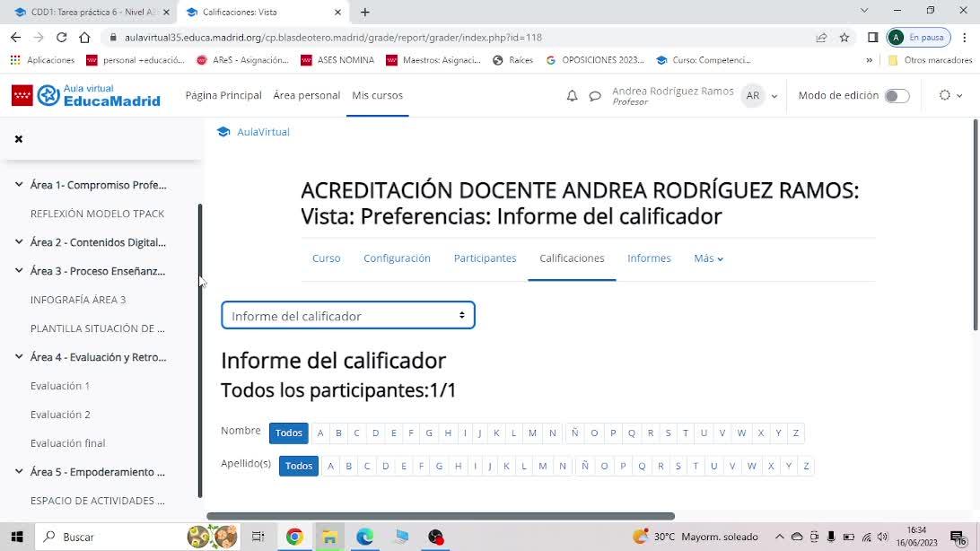Select Todos in the Nombre filter
This screenshot has height=551, width=980.
tap(289, 433)
